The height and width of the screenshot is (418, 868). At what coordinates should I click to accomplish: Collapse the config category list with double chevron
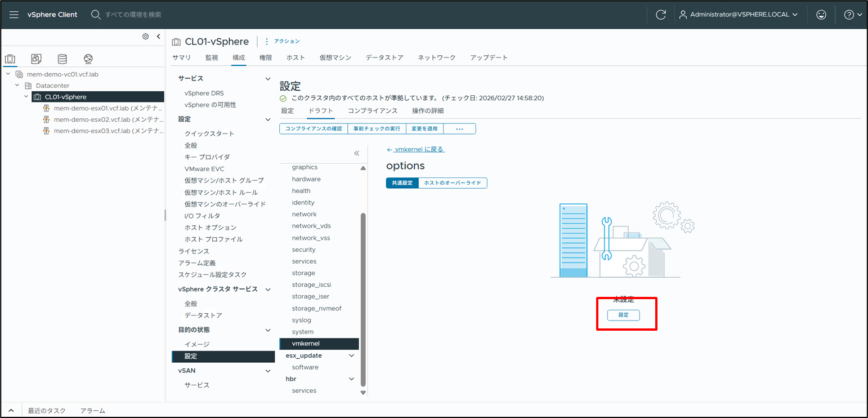[x=356, y=153]
